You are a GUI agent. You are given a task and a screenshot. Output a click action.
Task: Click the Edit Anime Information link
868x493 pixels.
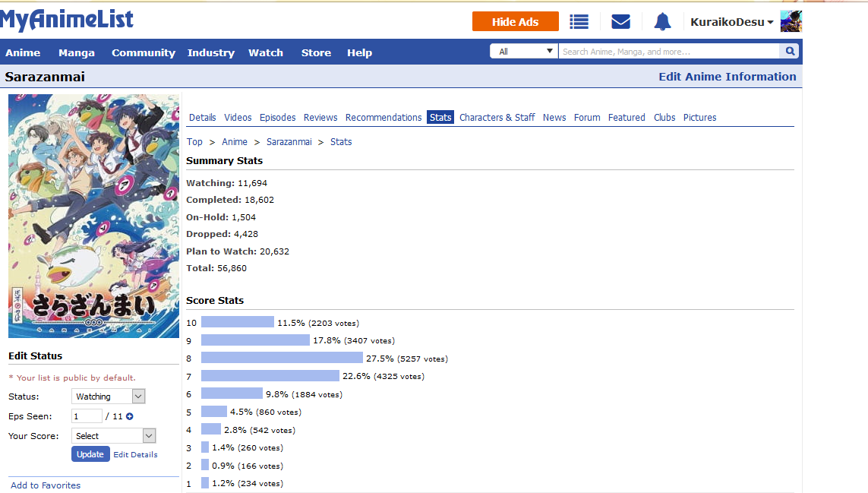coord(727,77)
